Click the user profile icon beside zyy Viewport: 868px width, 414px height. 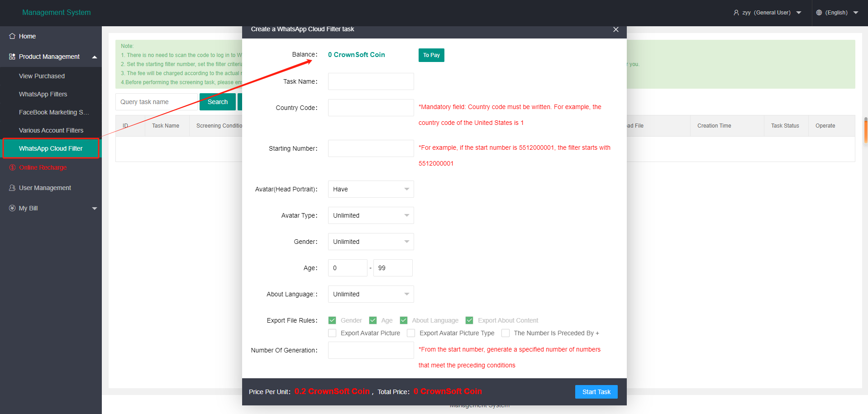(736, 13)
